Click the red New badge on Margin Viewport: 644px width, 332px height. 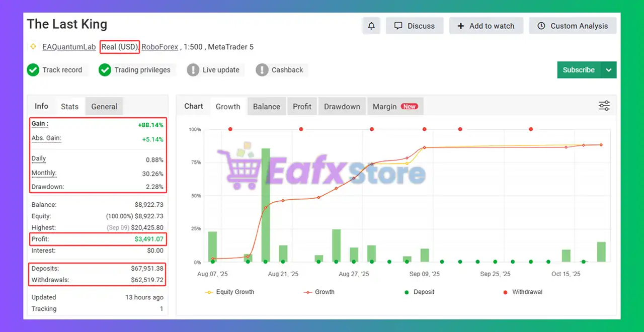410,107
